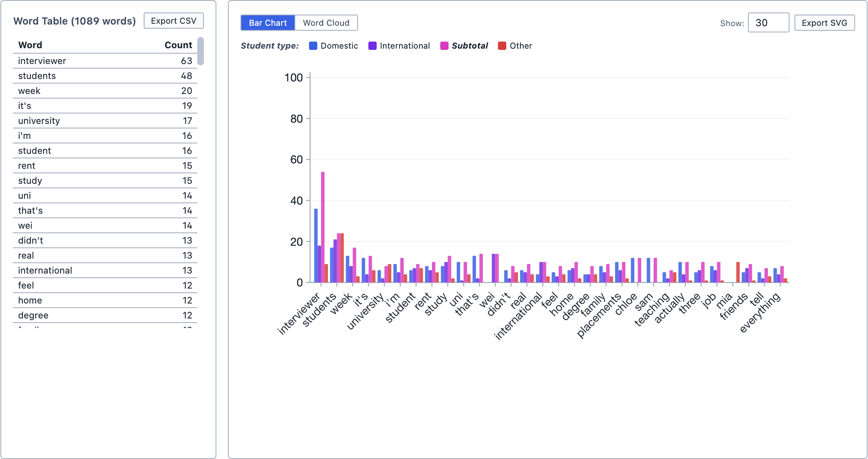The height and width of the screenshot is (459, 868).
Task: Select the 'it's' table row
Action: pyautogui.click(x=105, y=106)
